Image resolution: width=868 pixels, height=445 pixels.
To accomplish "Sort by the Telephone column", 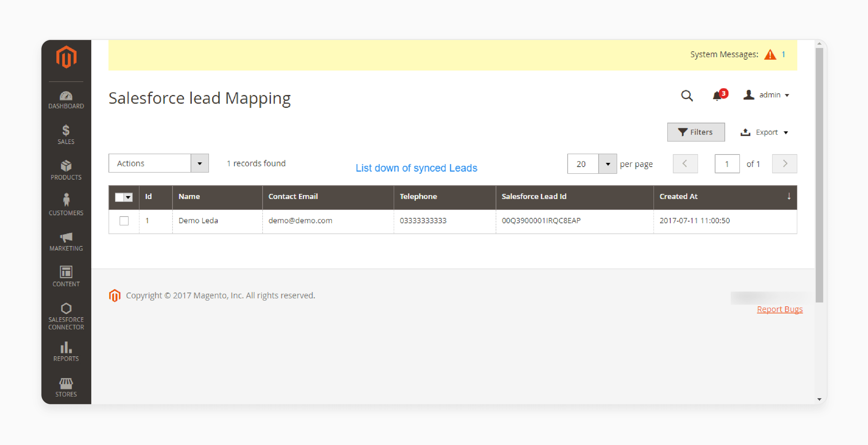I will [445, 197].
